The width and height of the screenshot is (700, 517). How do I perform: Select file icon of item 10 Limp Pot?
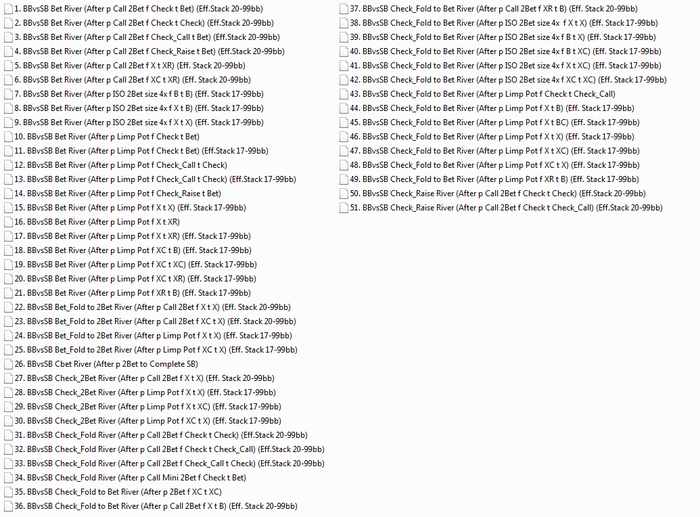8,137
